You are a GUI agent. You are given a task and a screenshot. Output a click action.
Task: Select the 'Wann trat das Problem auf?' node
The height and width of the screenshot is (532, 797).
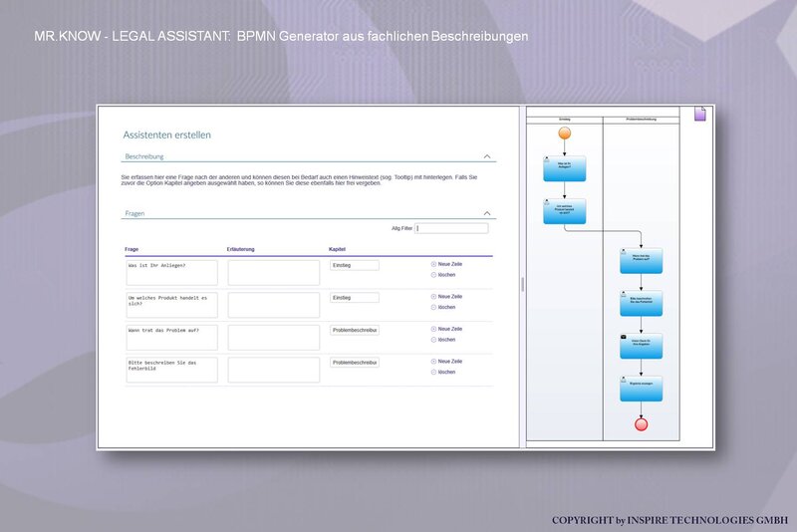click(641, 261)
